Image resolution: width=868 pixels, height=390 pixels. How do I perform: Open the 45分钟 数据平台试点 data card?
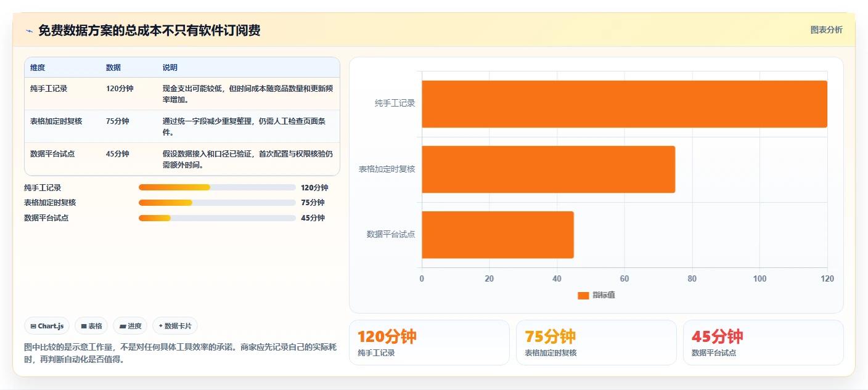pyautogui.click(x=763, y=343)
